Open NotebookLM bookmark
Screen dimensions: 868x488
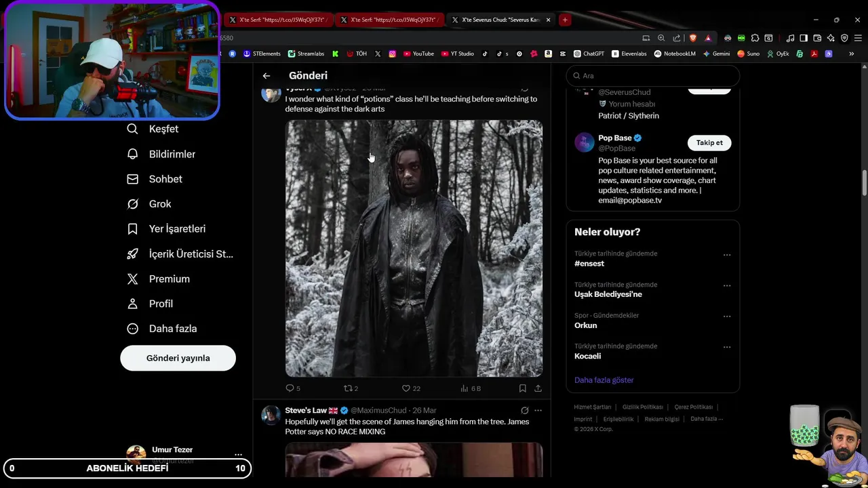point(675,54)
